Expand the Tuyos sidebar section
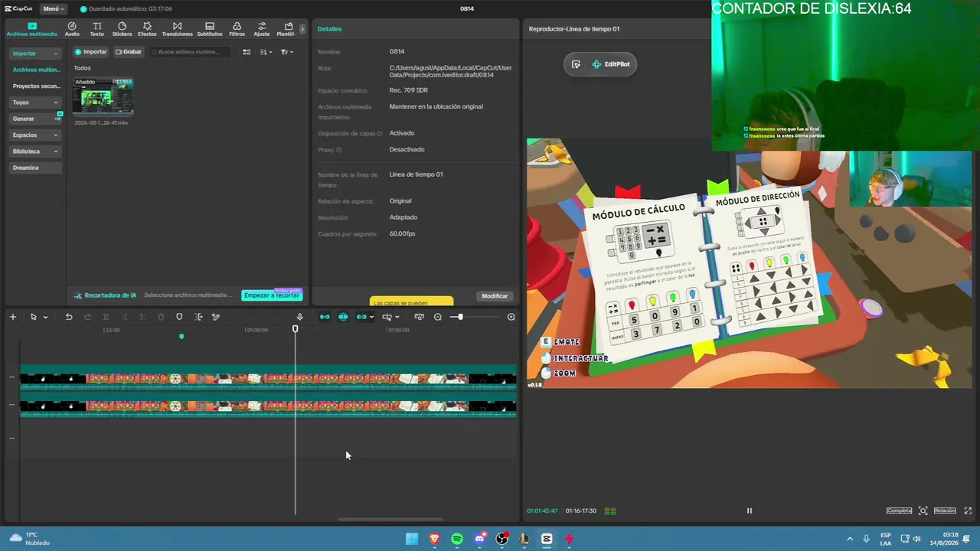 coord(35,103)
